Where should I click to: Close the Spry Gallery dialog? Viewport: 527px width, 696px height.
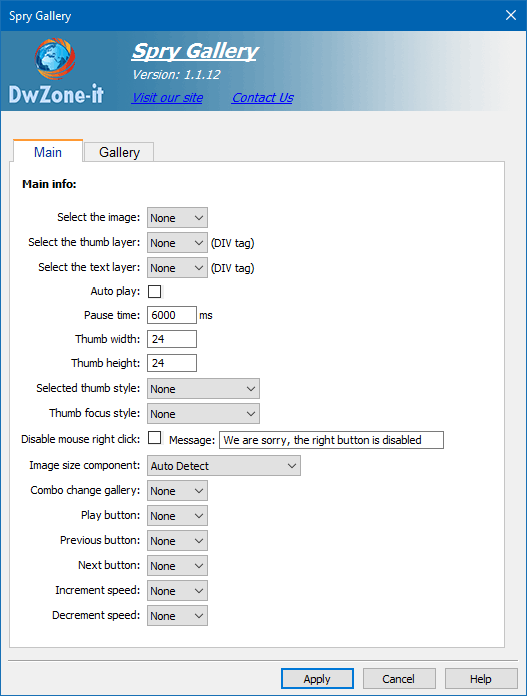pos(511,15)
